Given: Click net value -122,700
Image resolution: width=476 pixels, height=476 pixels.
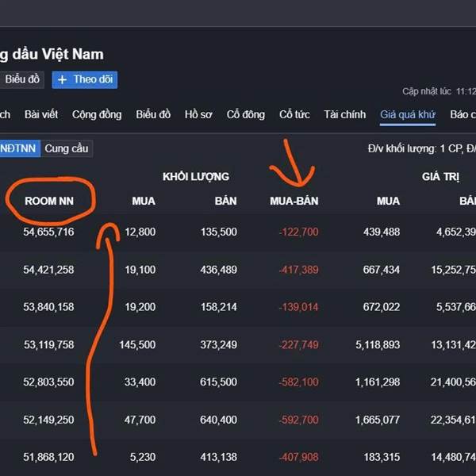Looking at the screenshot, I should 299,232.
